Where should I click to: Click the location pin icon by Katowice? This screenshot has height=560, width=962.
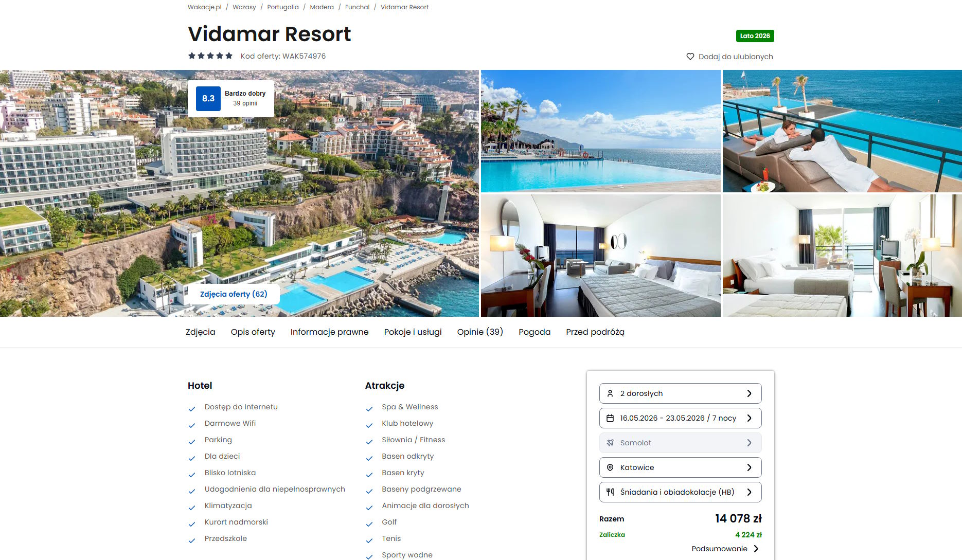610,467
